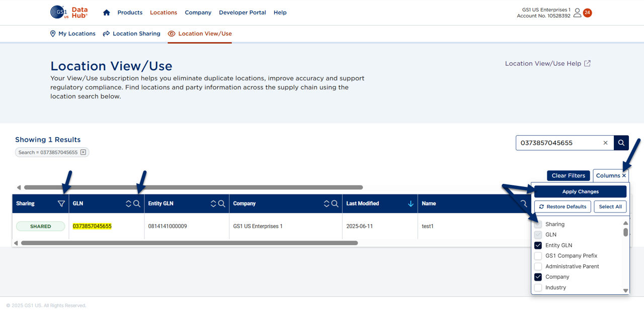Switch to Location Sharing tab
The height and width of the screenshot is (317, 644).
click(x=131, y=34)
